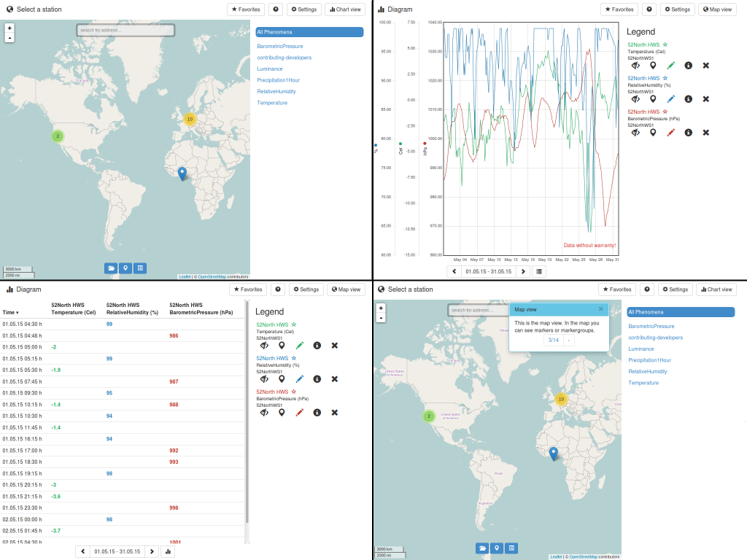Screen dimensions: 747x560
Task: Filter by RelativeHumidity in lower map panel
Action: coord(648,372)
